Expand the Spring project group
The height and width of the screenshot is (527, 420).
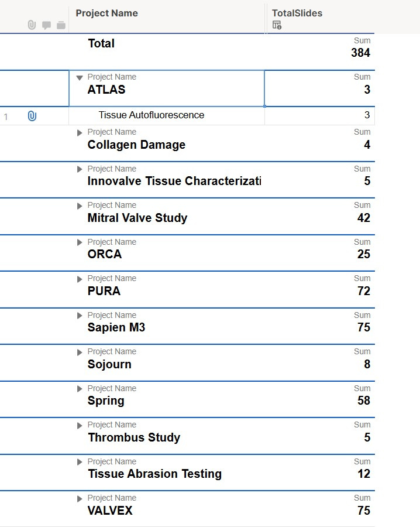[x=79, y=389]
